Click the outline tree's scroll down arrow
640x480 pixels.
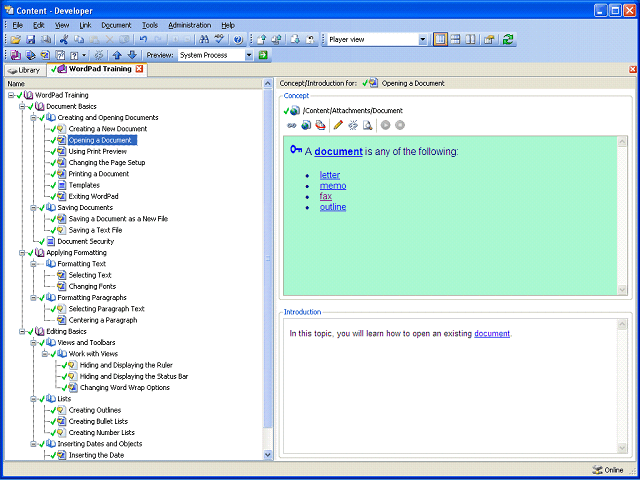pyautogui.click(x=268, y=454)
